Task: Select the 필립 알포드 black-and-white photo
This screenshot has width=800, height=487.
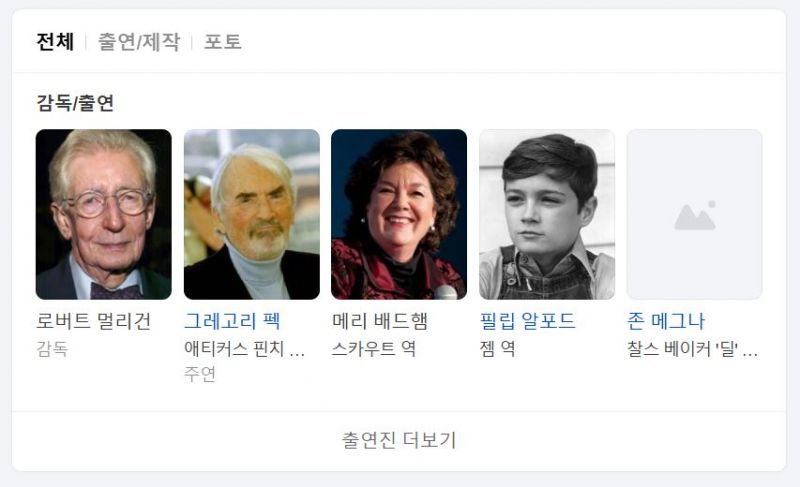Action: coord(547,214)
